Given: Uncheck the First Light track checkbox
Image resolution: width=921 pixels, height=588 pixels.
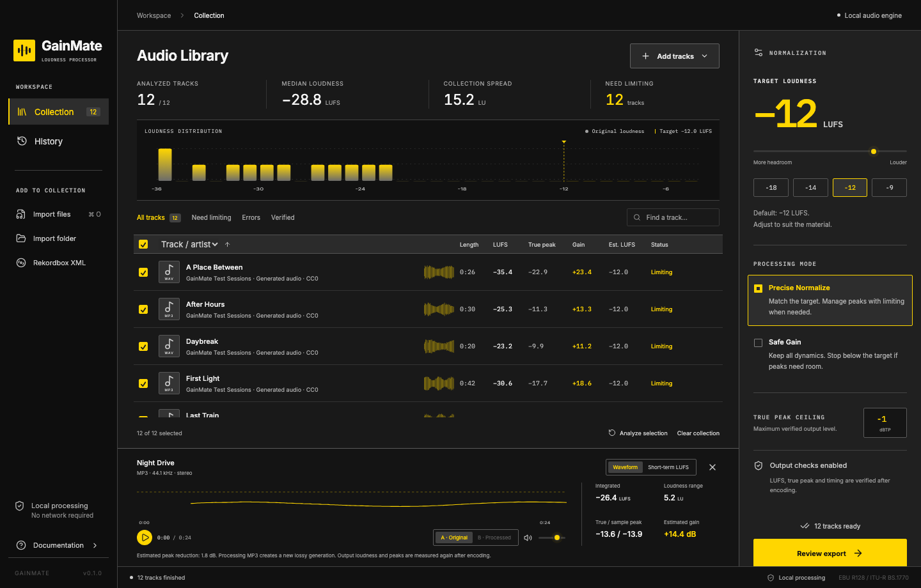Looking at the screenshot, I should point(143,383).
